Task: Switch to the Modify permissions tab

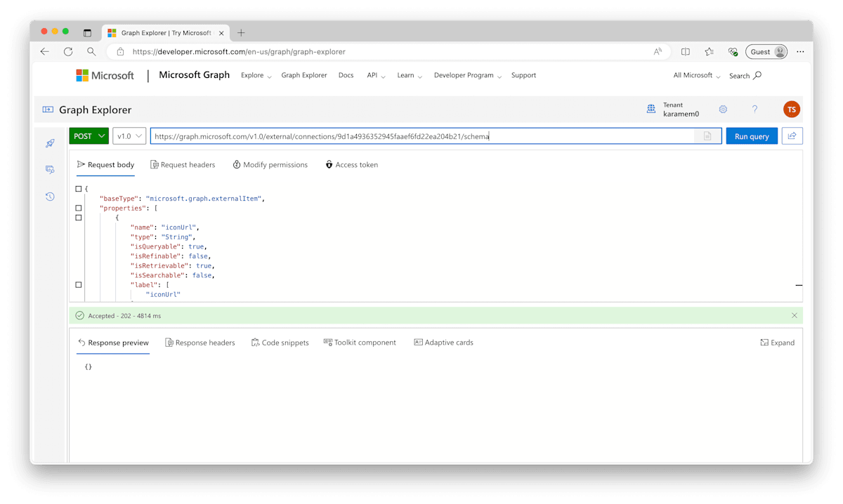Action: coord(270,164)
